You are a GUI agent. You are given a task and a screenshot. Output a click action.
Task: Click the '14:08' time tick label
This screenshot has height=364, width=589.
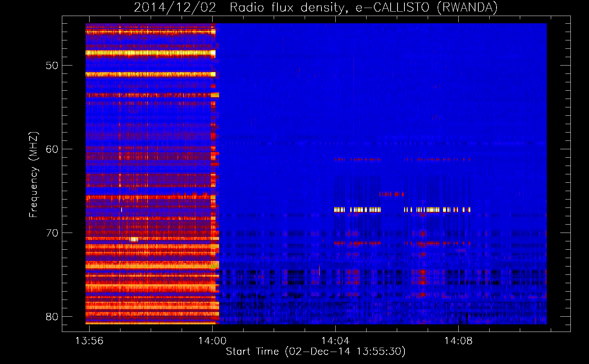tap(458, 341)
